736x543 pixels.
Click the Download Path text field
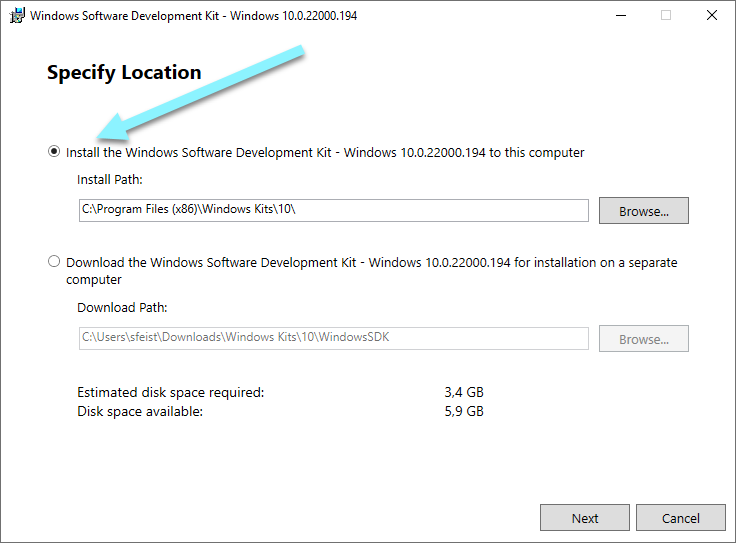click(x=333, y=338)
